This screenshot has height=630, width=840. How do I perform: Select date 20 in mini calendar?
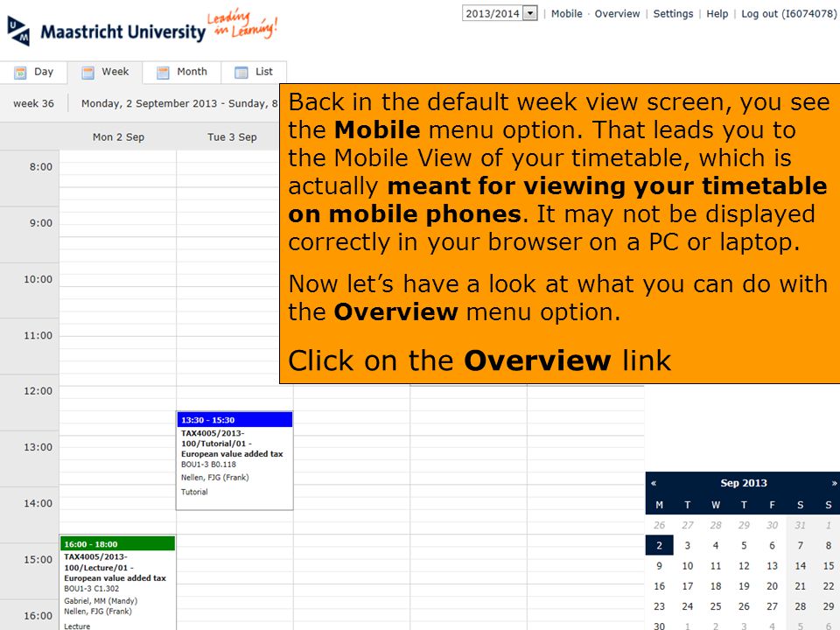[x=772, y=586]
